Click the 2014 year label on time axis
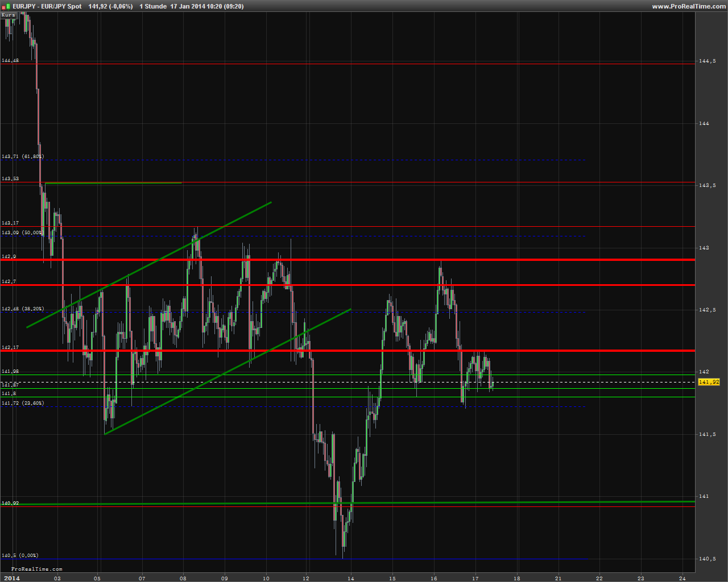Screen dimensions: 728x582 pyautogui.click(x=11, y=578)
